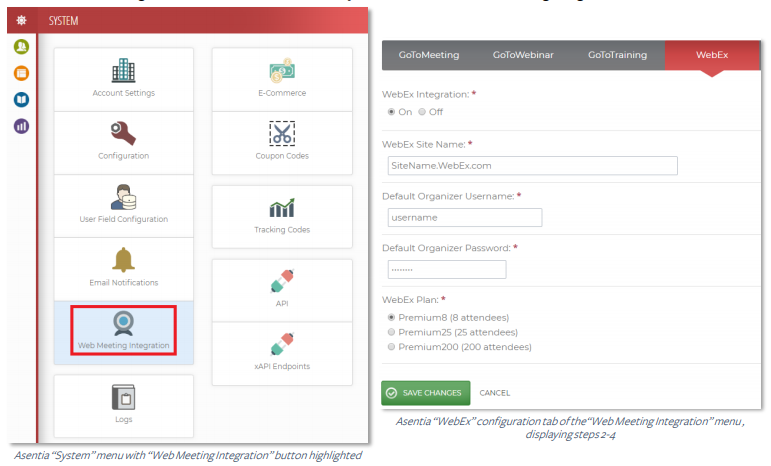Switch to the GoToTraining tab
The width and height of the screenshot is (771, 466).
618,55
